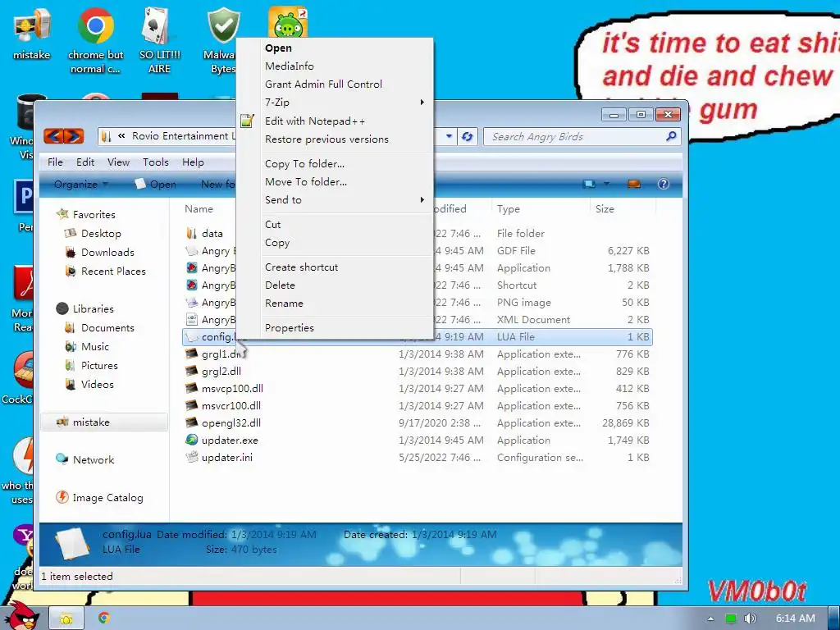Open the Tools menu
The width and height of the screenshot is (840, 630).
[155, 162]
